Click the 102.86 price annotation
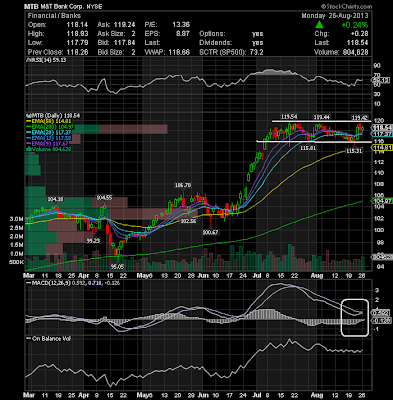393x400 pixels. pos(188,221)
